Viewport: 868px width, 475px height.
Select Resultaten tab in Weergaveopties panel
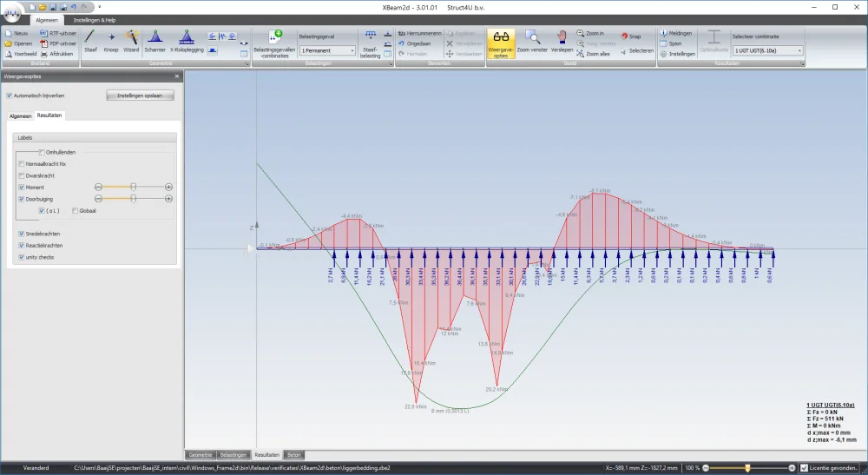point(49,115)
